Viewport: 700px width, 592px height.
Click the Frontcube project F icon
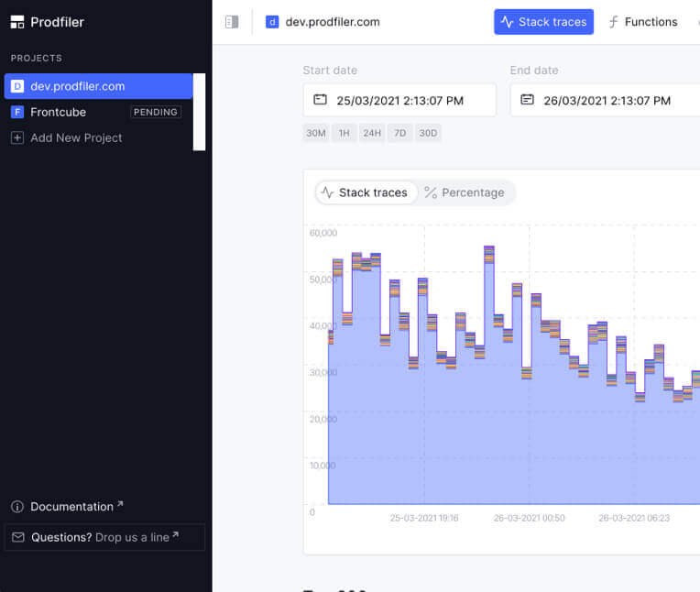coord(17,112)
